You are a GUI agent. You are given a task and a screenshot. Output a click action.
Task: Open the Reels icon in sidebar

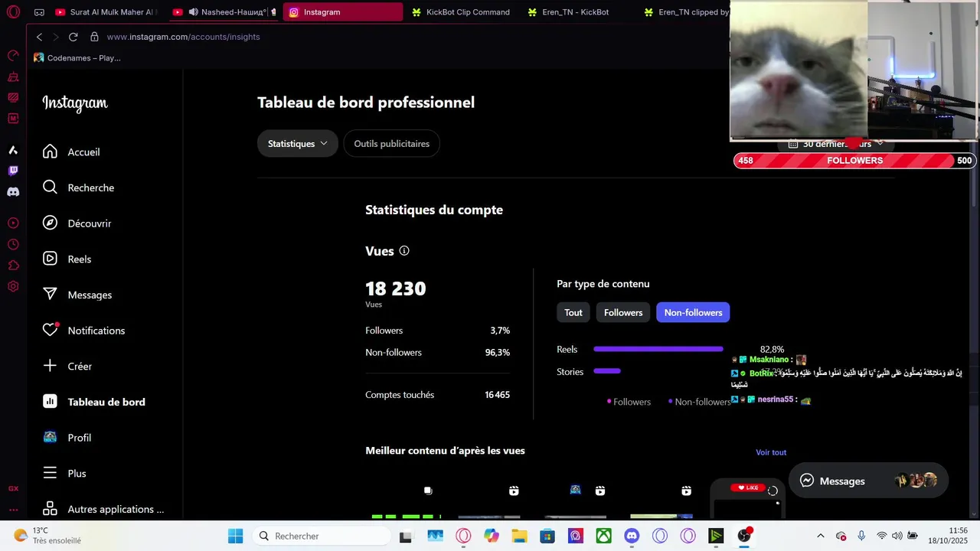(50, 259)
